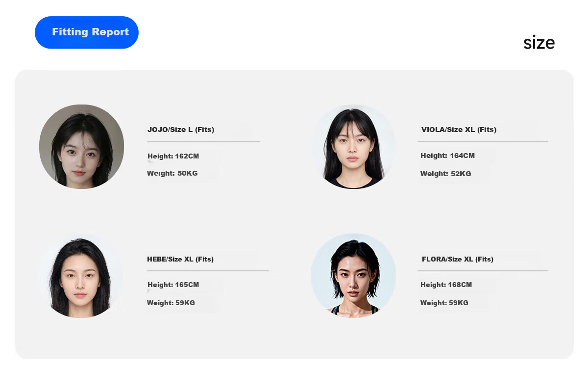Select the "VIOLA/Size XL (Fits)" heading
Image resolution: width=588 pixels, height=367 pixels.
pos(459,130)
